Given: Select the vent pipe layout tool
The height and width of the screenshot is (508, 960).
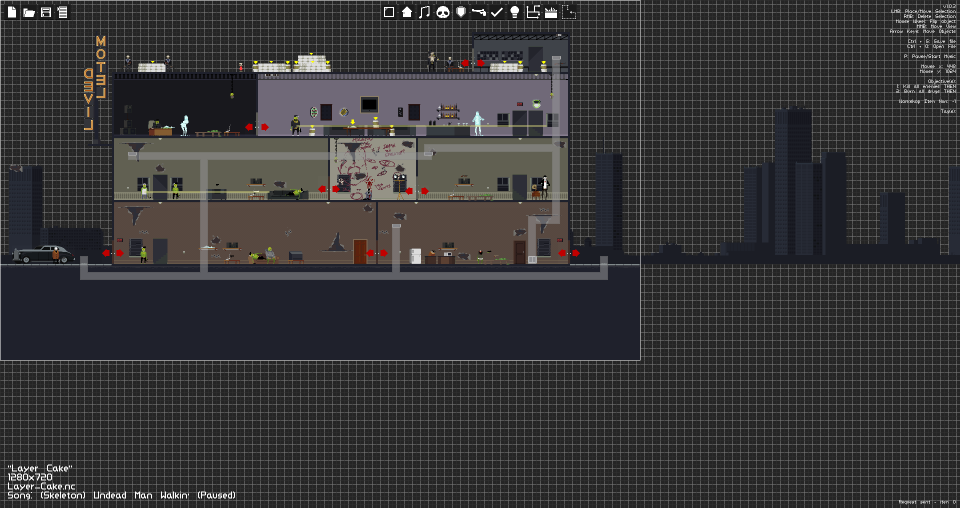Looking at the screenshot, I should click(533, 12).
